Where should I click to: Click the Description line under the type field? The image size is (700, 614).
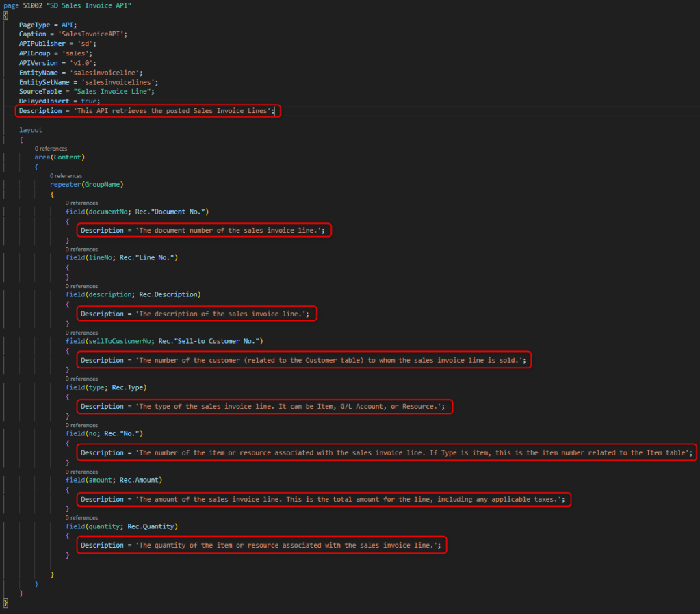[263, 407]
